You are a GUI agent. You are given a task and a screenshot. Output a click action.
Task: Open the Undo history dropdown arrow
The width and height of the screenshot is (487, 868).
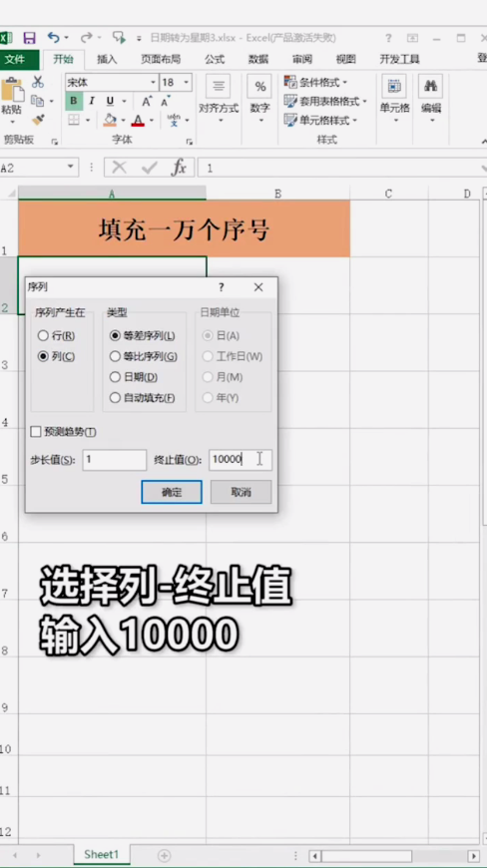pos(67,38)
